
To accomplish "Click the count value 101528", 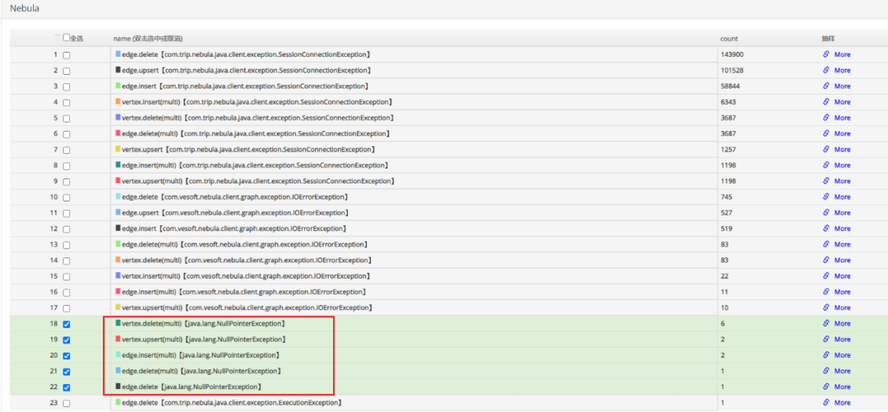I will (x=732, y=70).
